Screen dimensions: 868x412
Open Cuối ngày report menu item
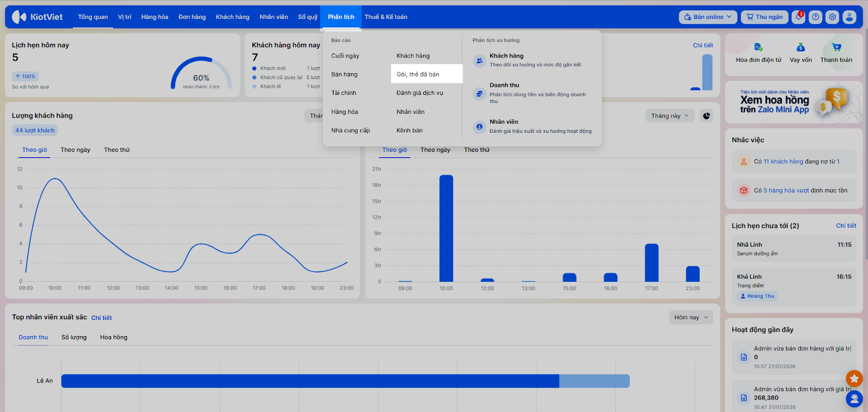tap(345, 56)
